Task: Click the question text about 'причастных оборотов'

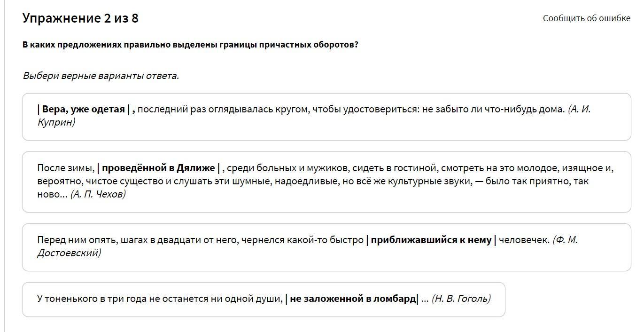Action: (x=190, y=45)
